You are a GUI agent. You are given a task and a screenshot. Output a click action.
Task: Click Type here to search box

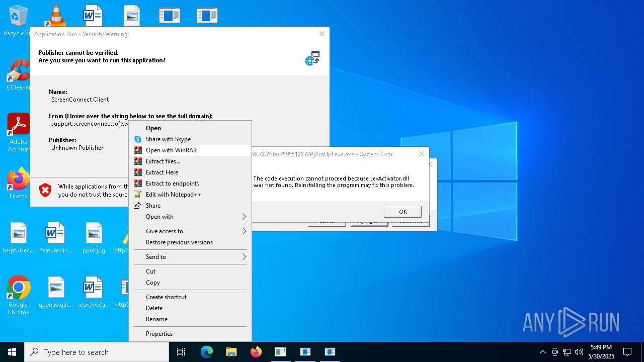point(97,352)
